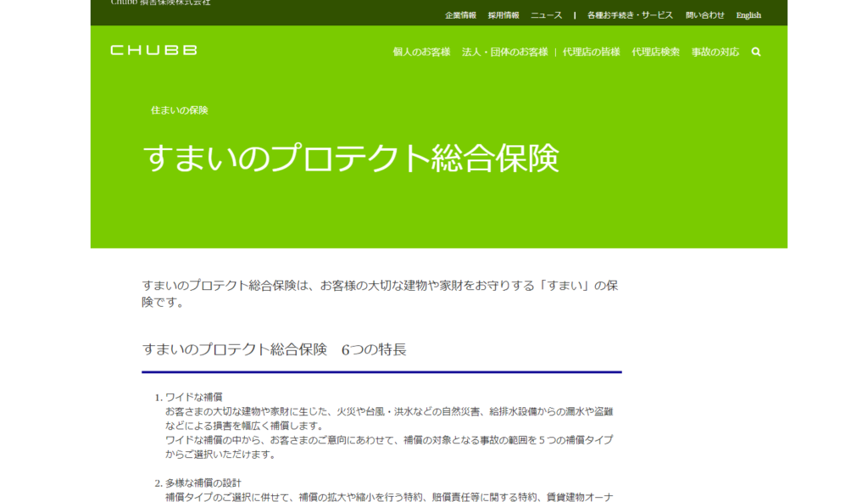Open 問い合わせ link
868x502 pixels.
point(704,15)
